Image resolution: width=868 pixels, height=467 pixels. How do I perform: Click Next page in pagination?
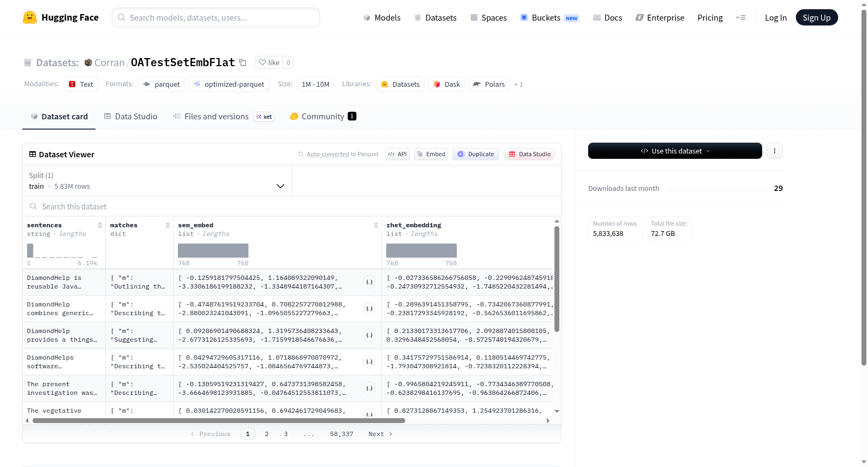pos(380,434)
